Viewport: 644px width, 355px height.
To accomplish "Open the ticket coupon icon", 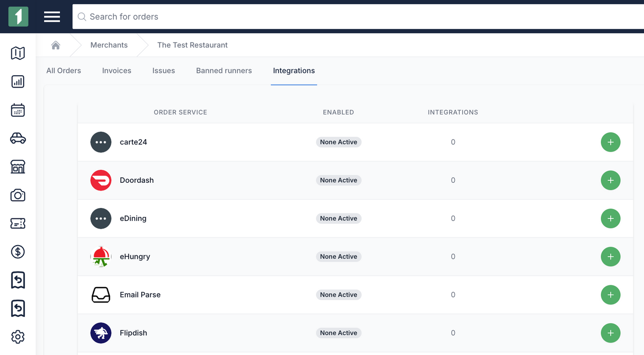I will 18,224.
